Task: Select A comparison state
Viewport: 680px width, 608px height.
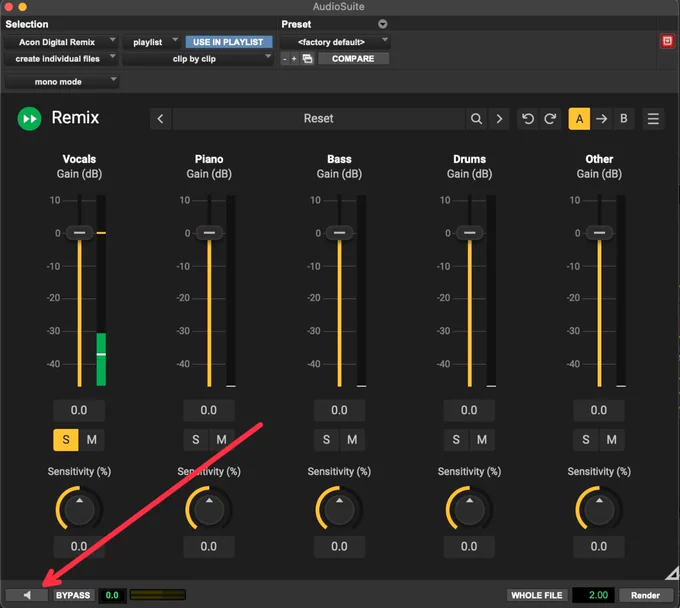Action: [x=579, y=118]
